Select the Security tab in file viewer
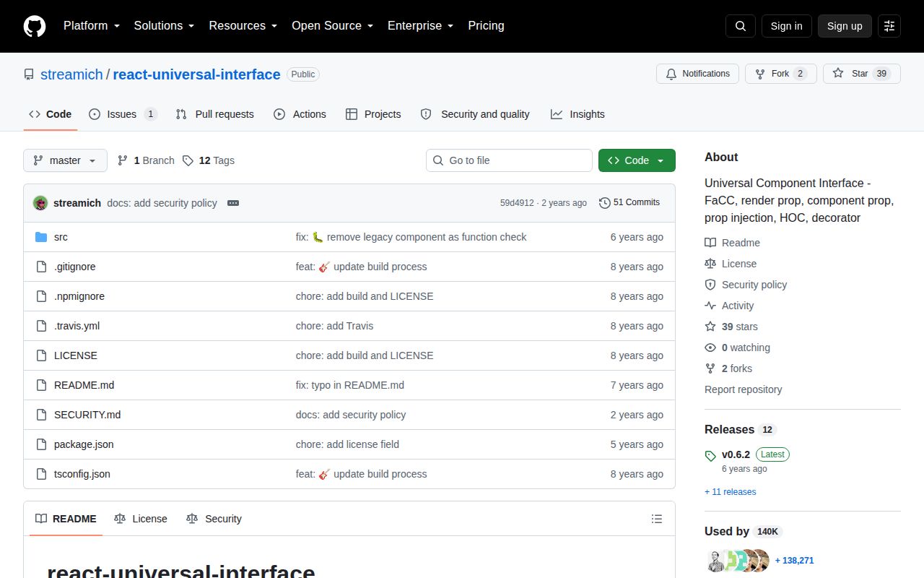The height and width of the screenshot is (578, 924). [214, 519]
